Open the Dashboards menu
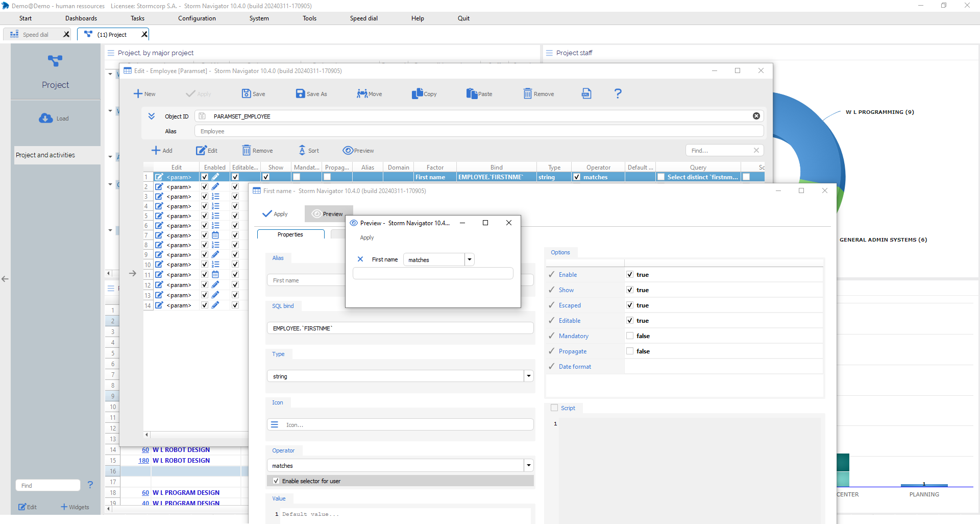This screenshot has width=980, height=524. [81, 18]
